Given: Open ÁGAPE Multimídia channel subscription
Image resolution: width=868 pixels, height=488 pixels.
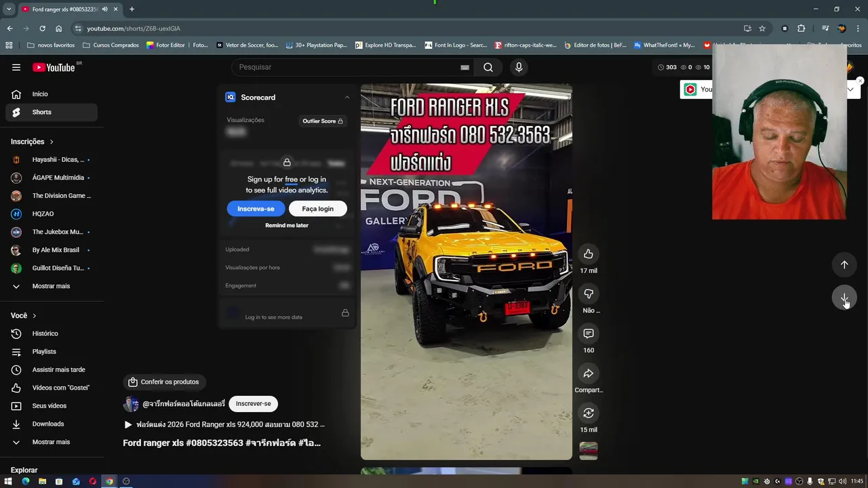Looking at the screenshot, I should click(x=52, y=178).
